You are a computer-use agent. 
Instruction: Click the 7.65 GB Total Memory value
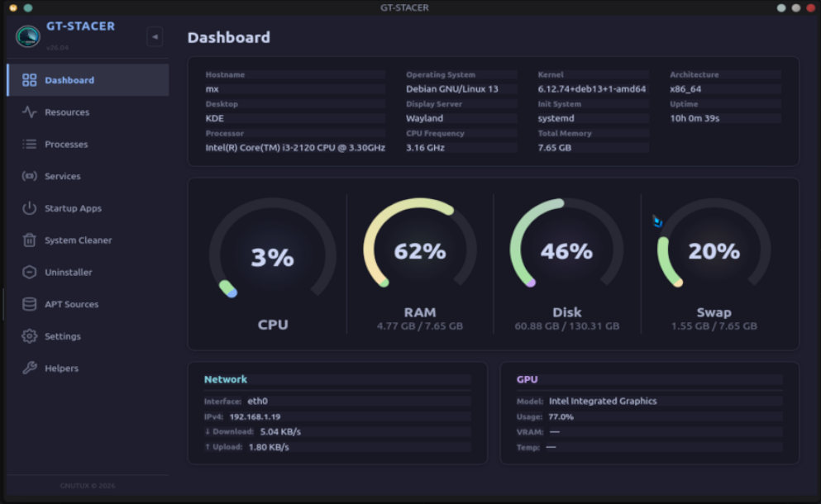click(x=555, y=148)
